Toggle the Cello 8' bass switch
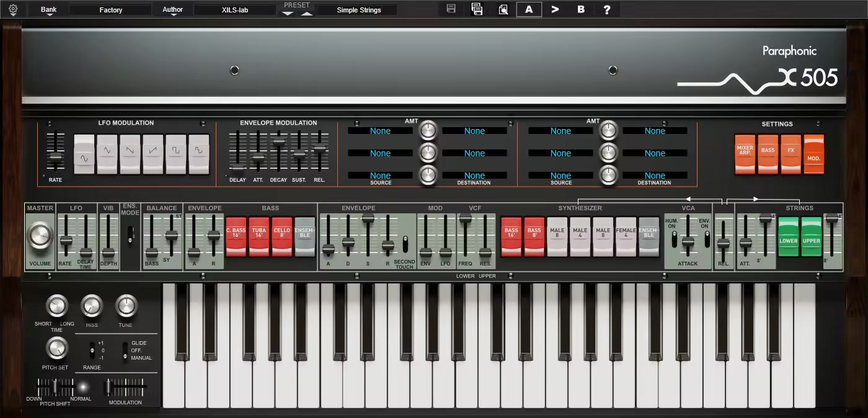The width and height of the screenshot is (868, 418). (x=281, y=236)
